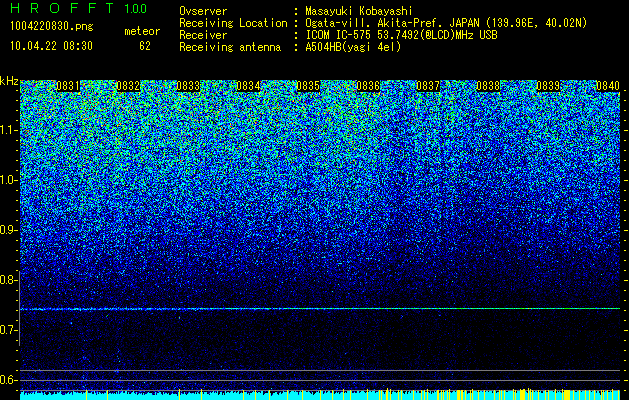
Task: Click the meteor label
Action: pos(142,31)
